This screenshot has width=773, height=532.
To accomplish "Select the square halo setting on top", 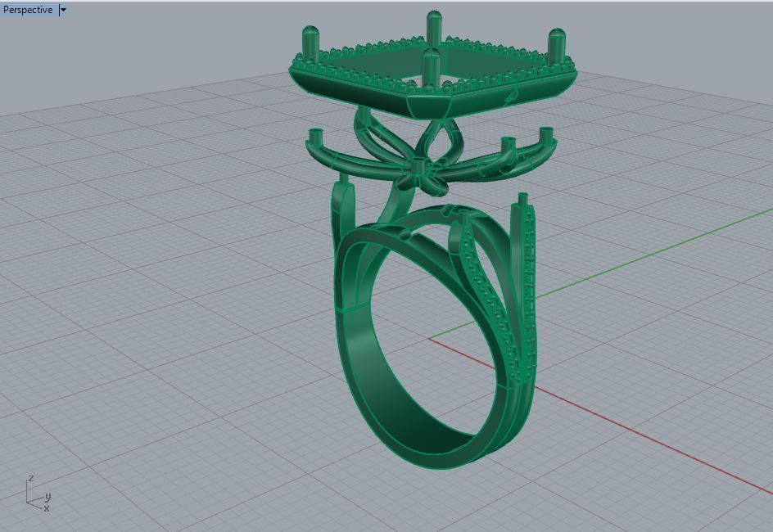I will point(433,65).
